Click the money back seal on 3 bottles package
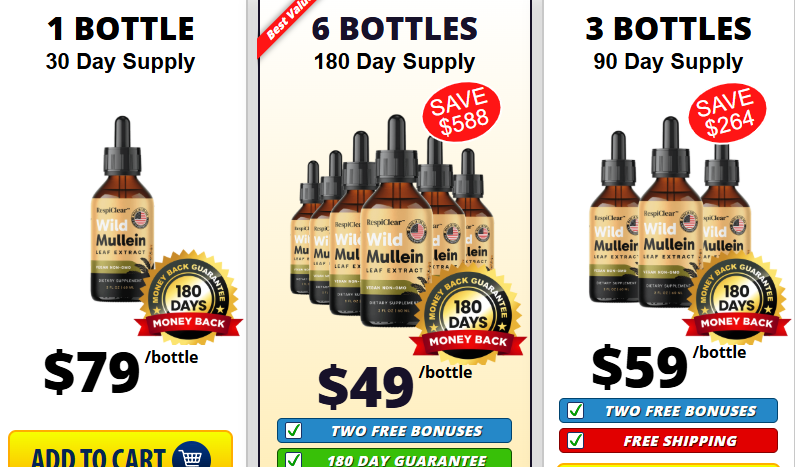 (x=736, y=297)
